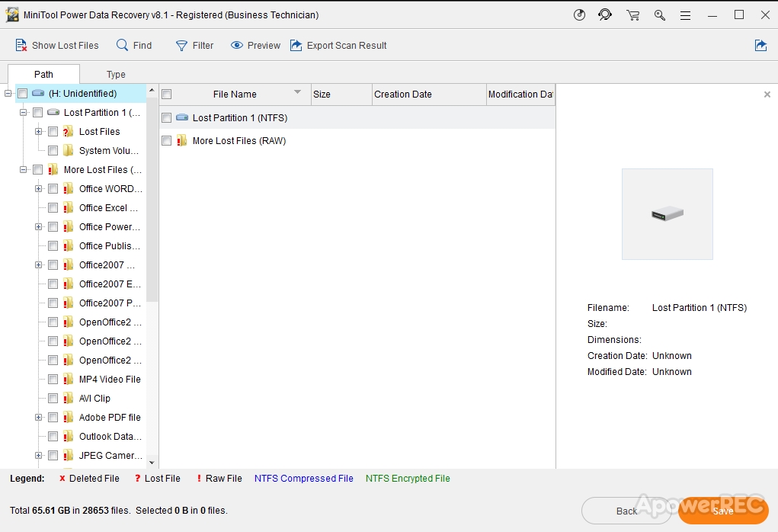Click the share icon at toolbar right
Image resolution: width=778 pixels, height=532 pixels.
(760, 45)
